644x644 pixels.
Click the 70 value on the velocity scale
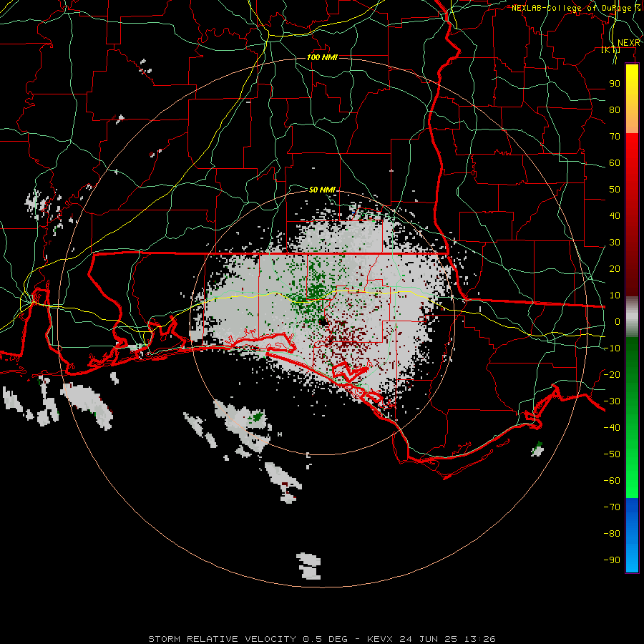tap(615, 137)
